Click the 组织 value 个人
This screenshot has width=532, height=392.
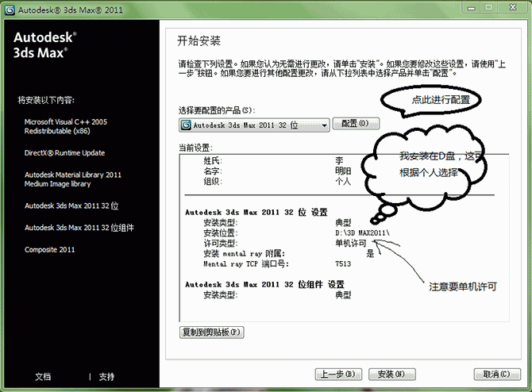coord(343,182)
